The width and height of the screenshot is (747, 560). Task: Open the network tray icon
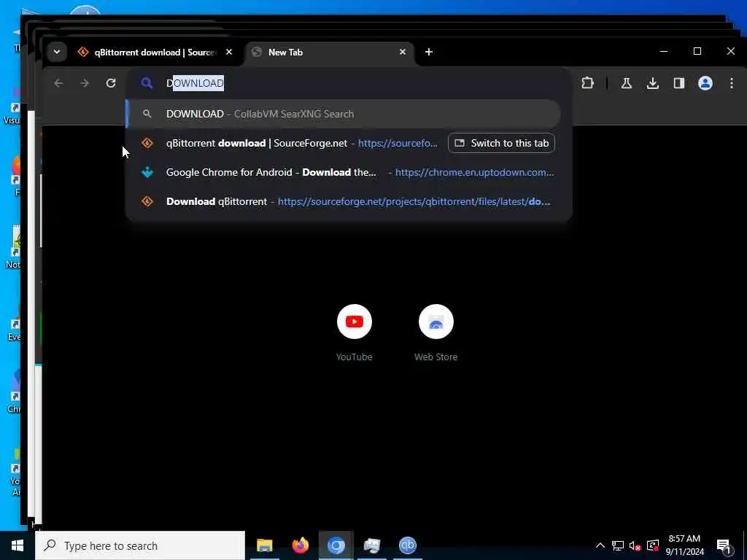click(618, 545)
